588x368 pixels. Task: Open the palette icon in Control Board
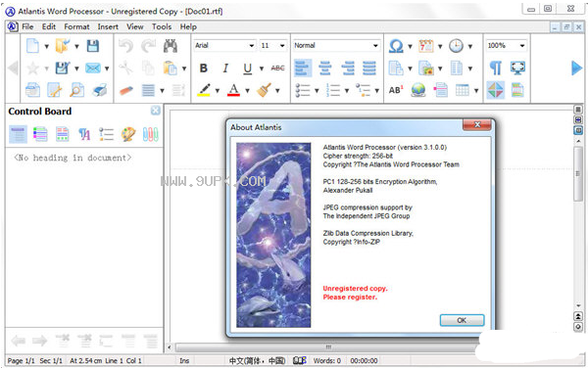(x=128, y=134)
